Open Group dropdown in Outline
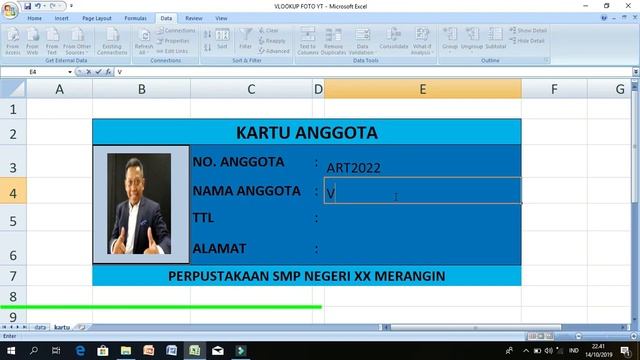This screenshot has height=360, width=640. click(x=450, y=41)
